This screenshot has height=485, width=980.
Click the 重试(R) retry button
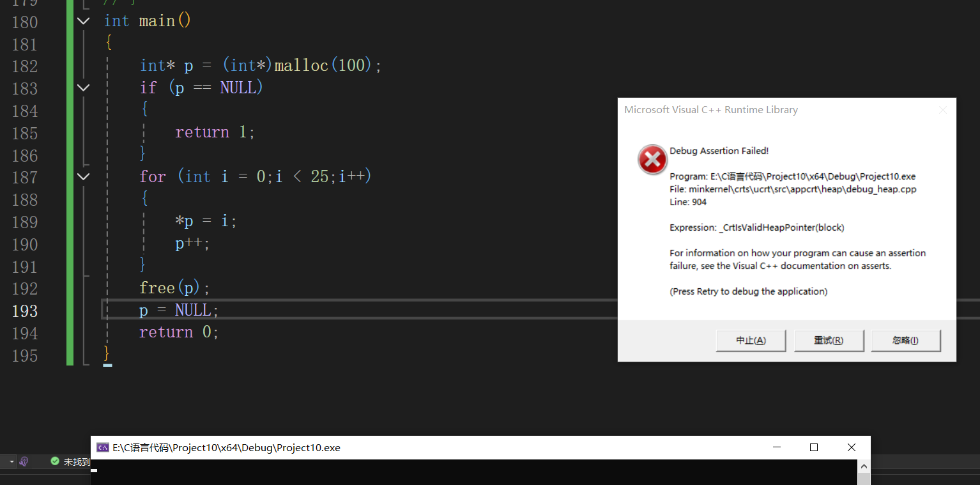coord(829,341)
